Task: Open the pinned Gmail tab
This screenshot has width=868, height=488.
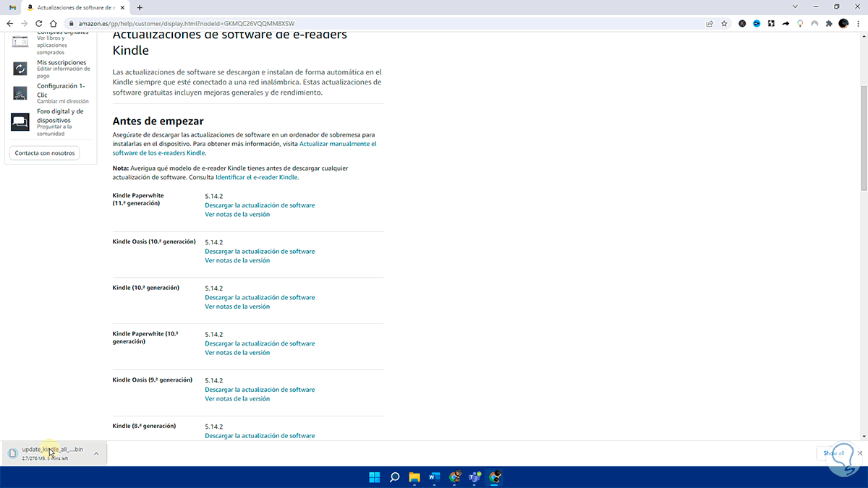Action: [12, 7]
